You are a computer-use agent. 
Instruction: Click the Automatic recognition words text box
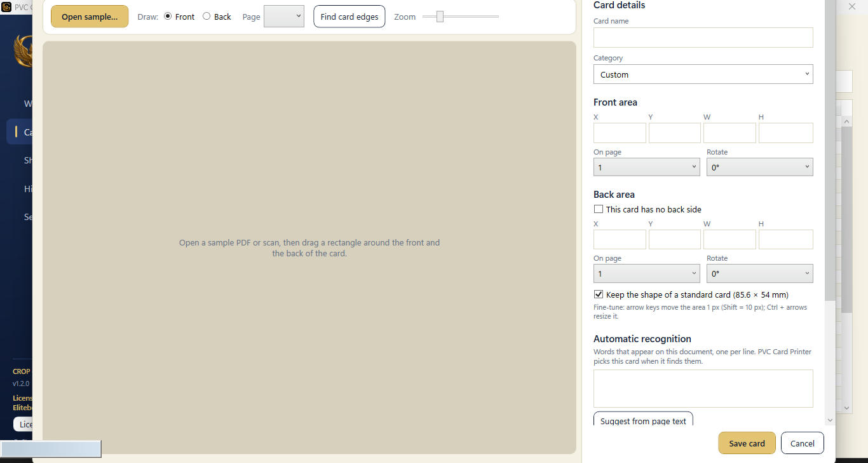703,389
